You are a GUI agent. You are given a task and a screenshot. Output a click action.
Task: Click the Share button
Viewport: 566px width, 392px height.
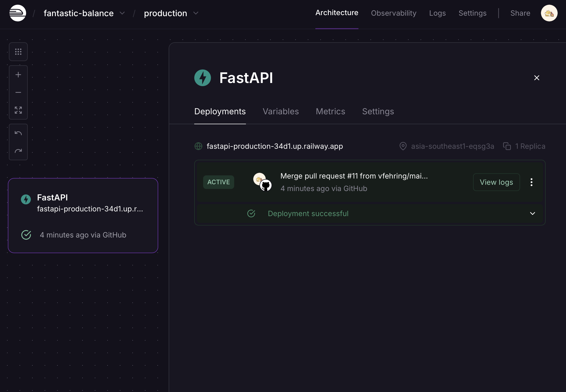520,13
